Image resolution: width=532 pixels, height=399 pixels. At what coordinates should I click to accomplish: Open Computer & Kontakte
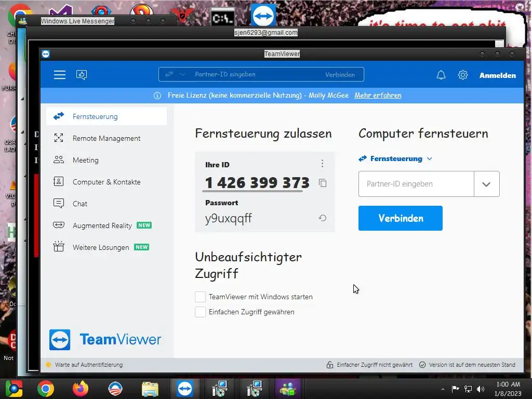pyautogui.click(x=107, y=182)
